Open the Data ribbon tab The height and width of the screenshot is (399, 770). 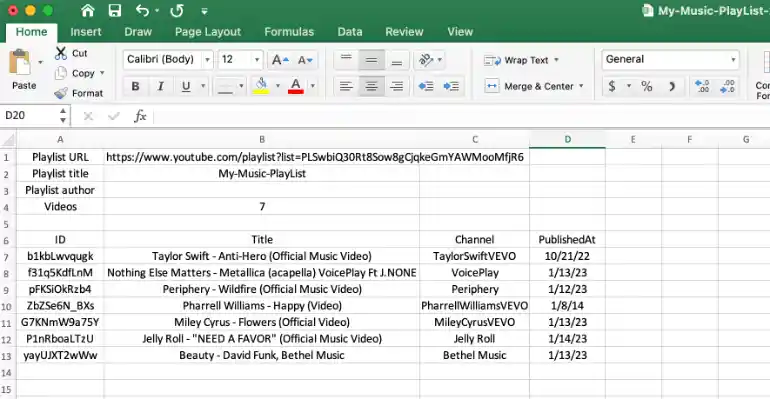click(350, 32)
